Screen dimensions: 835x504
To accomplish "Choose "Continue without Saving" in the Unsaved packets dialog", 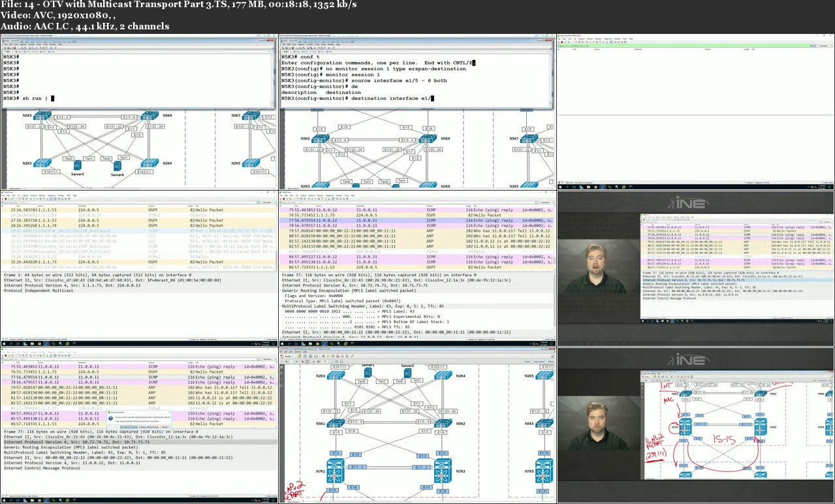I will 149,427.
